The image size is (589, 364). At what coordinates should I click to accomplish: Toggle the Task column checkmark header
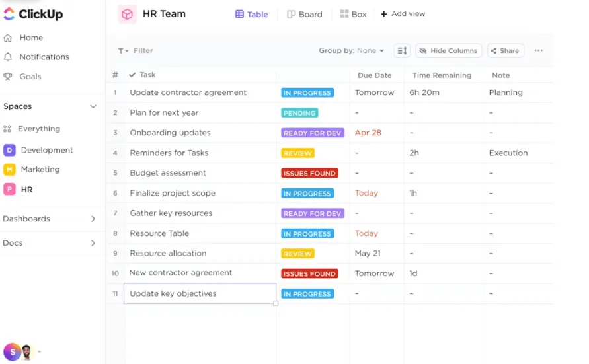pyautogui.click(x=132, y=75)
